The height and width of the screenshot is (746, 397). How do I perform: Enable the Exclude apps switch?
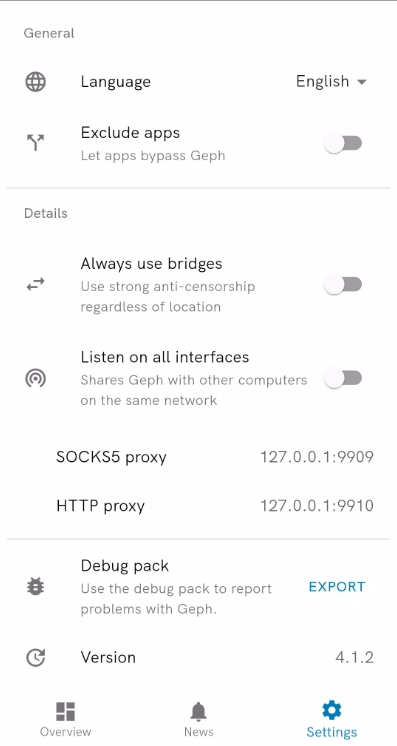[x=343, y=143]
